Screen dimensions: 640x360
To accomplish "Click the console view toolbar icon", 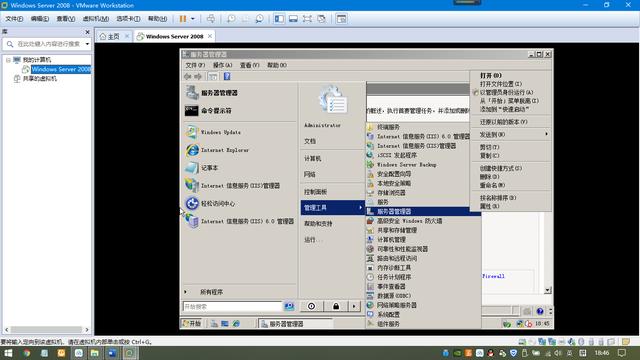I will point(342,19).
